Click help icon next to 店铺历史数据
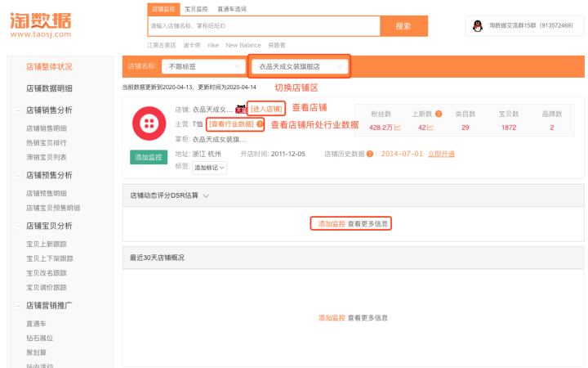588x368 pixels. pos(370,154)
